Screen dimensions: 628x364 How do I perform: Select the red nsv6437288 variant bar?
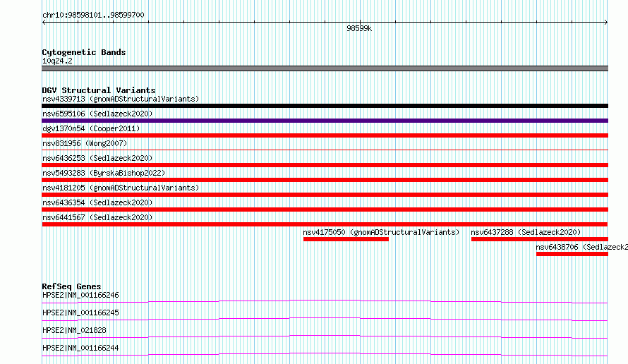point(540,239)
